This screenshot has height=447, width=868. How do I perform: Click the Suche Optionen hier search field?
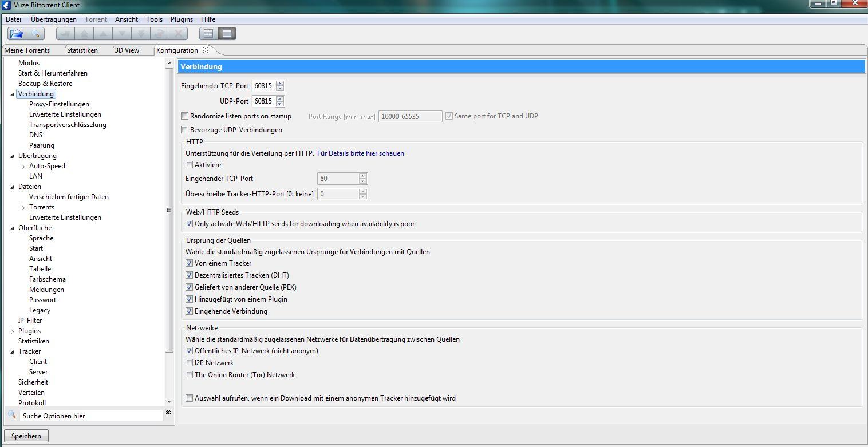[91, 416]
